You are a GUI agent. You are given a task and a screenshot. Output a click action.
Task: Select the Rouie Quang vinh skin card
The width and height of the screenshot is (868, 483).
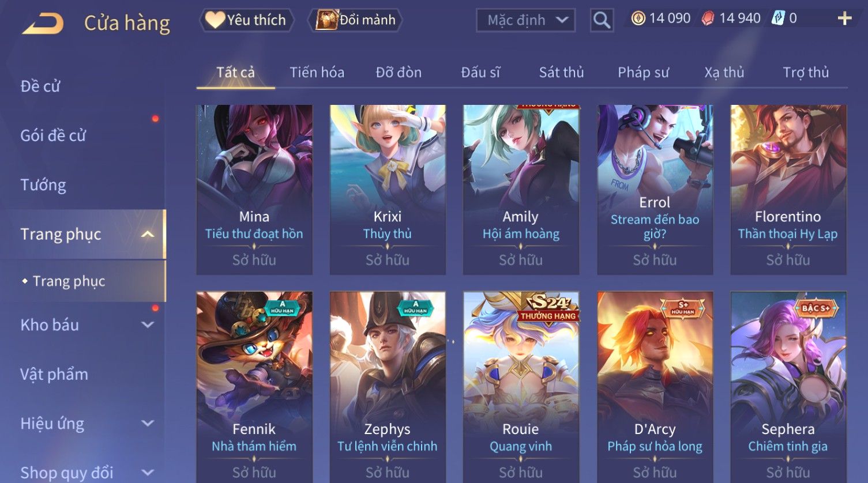coord(521,387)
